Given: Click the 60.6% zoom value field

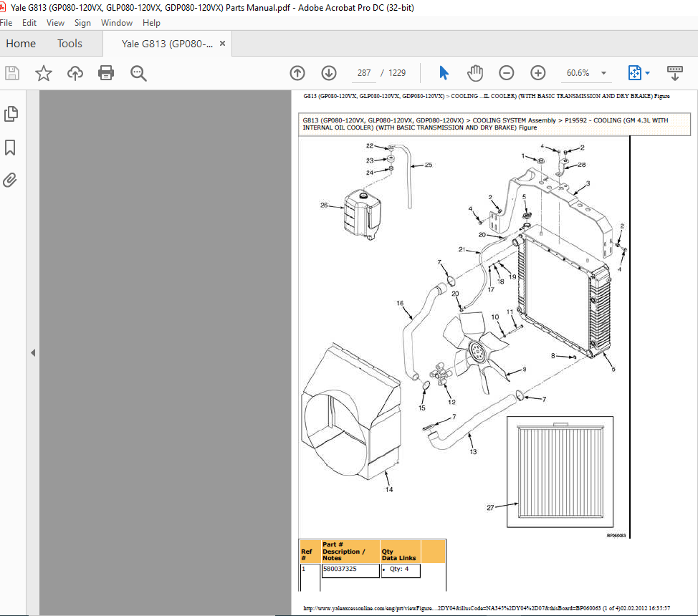Looking at the screenshot, I should point(578,73).
